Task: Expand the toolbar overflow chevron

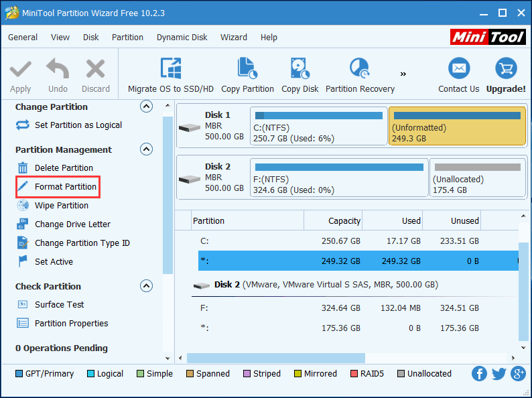Action: tap(403, 74)
